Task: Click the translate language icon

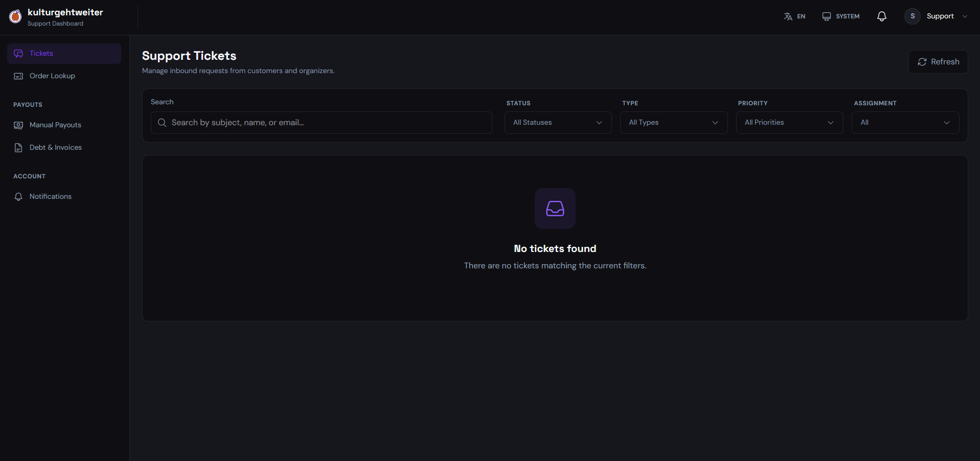Action: pos(788,16)
